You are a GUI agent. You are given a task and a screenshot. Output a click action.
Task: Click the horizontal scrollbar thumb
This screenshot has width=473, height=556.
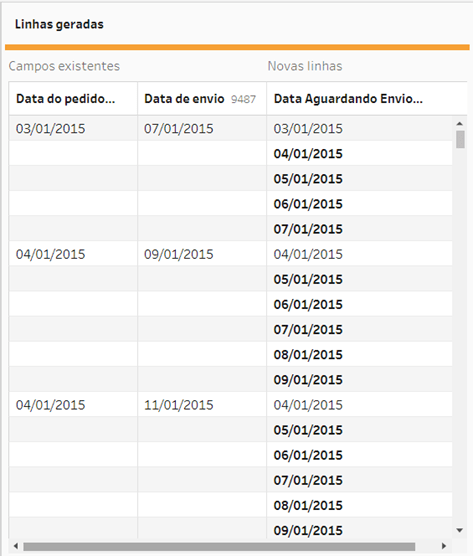click(x=219, y=546)
